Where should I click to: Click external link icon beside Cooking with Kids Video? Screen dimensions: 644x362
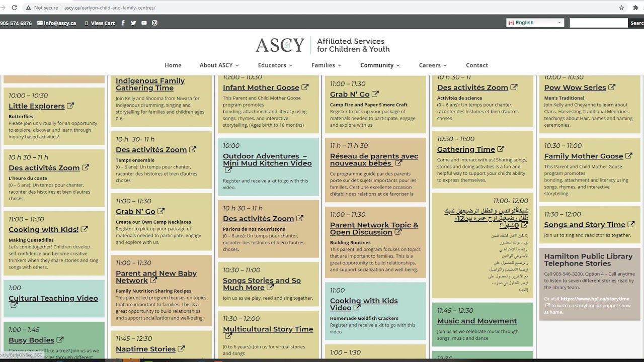point(357,307)
